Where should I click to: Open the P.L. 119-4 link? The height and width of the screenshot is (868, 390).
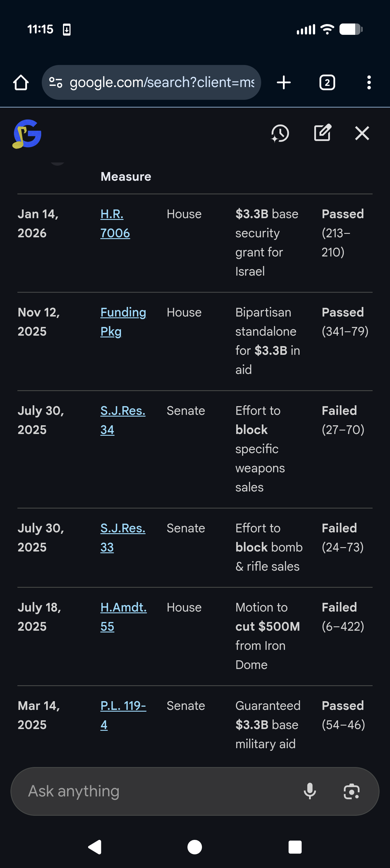tap(123, 715)
